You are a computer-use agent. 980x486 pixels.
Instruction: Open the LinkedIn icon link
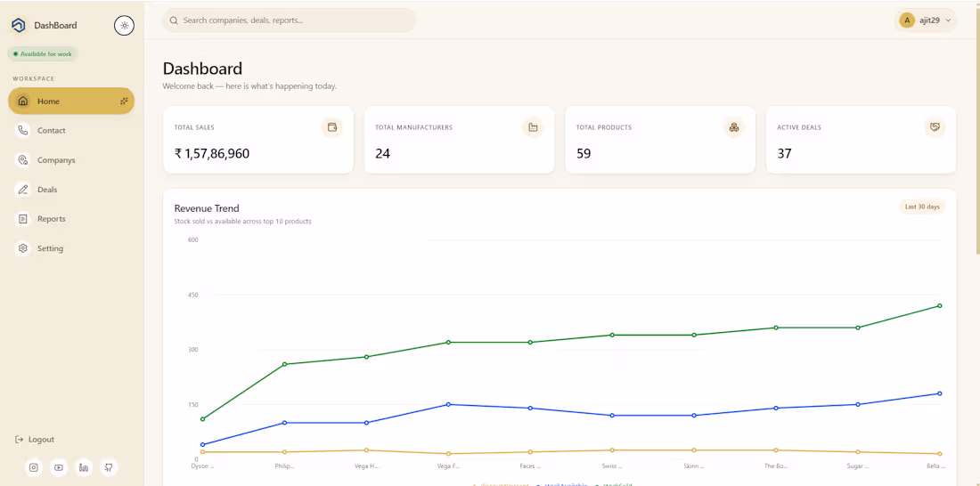pos(84,467)
